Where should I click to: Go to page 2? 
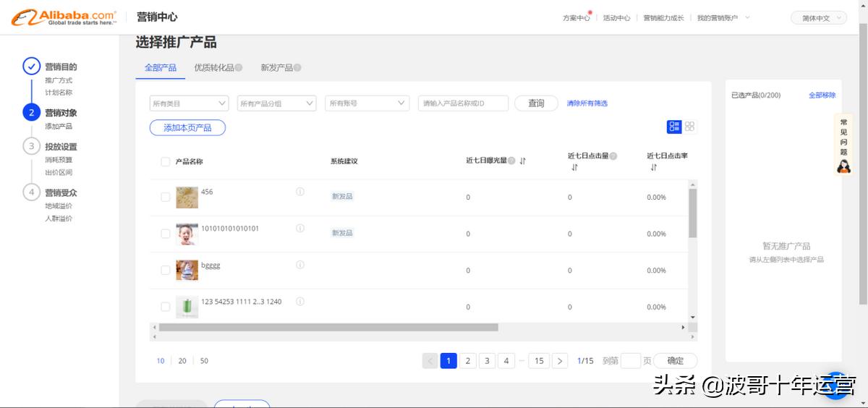[468, 360]
